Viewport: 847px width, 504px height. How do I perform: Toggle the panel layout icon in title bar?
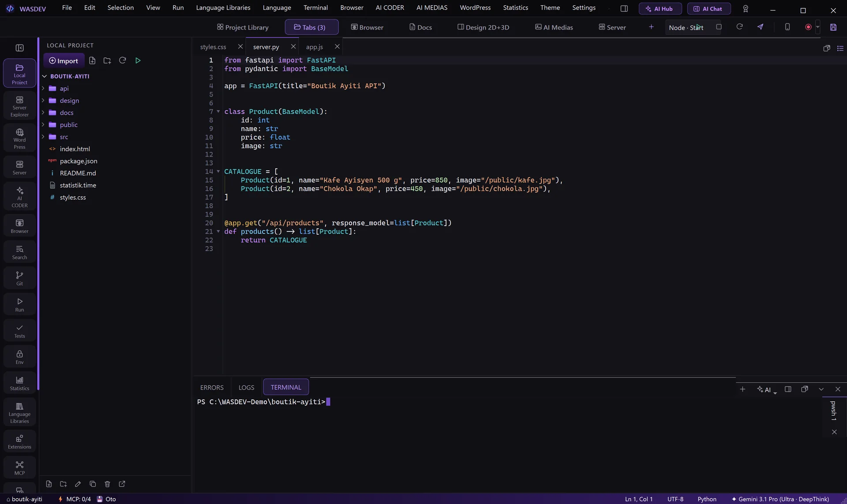click(x=624, y=8)
